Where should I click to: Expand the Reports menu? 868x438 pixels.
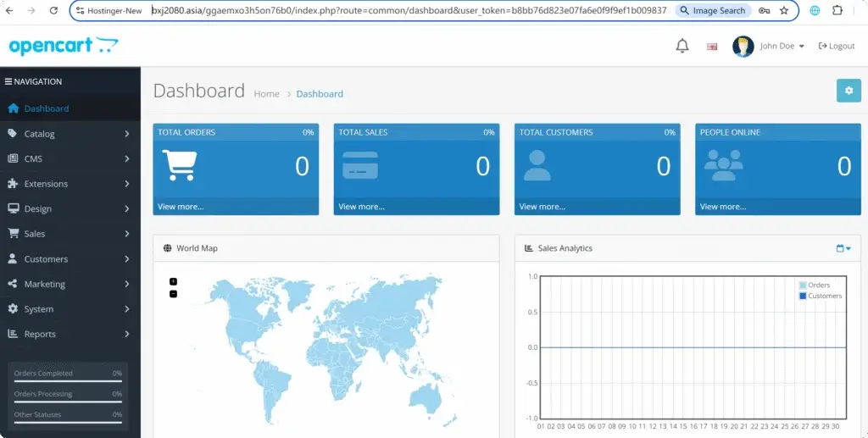coord(70,334)
